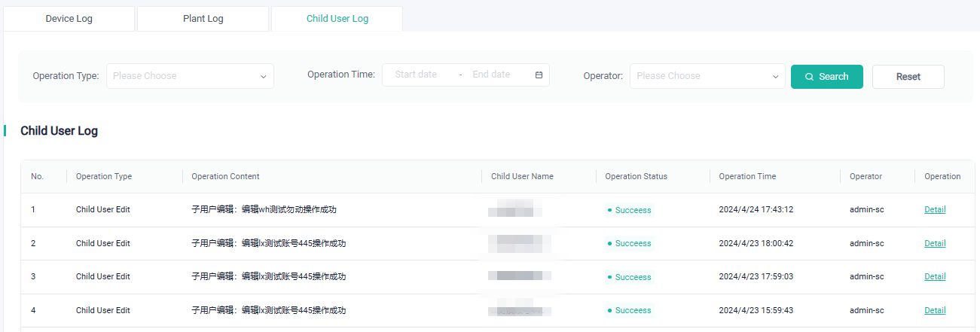This screenshot has height=332, width=980.
Task: Click the Operation Content column header
Action: click(225, 176)
